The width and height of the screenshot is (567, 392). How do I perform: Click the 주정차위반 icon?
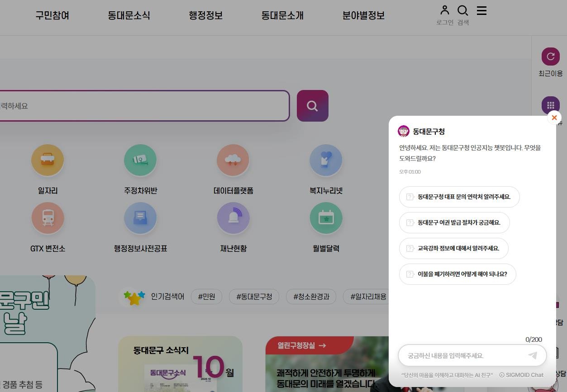(x=140, y=161)
